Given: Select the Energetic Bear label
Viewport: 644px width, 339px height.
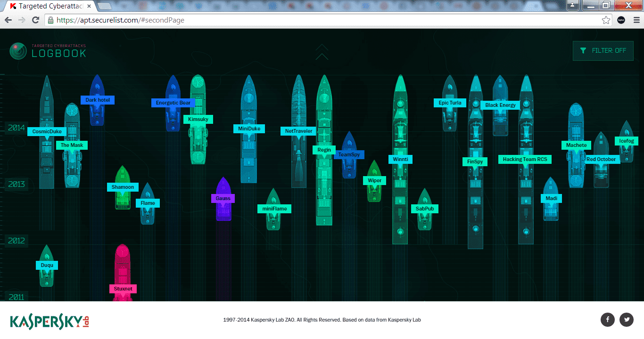Looking at the screenshot, I should click(x=173, y=103).
